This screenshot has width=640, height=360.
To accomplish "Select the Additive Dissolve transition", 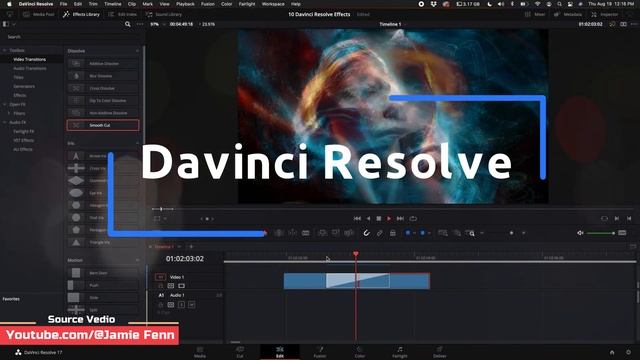I will (x=103, y=64).
